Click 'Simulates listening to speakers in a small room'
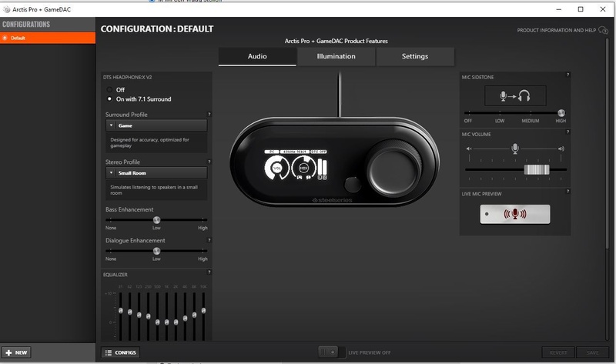 [153, 190]
